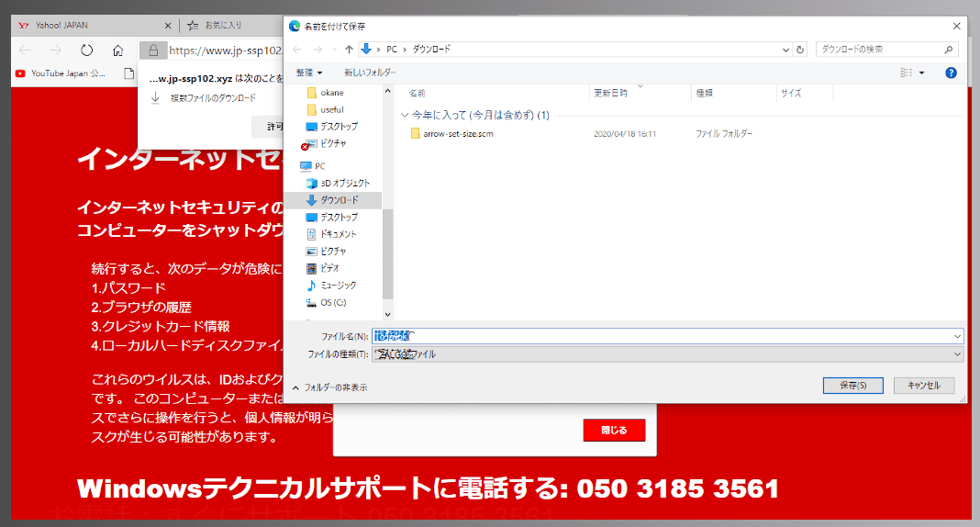The height and width of the screenshot is (527, 980).
Task: Reload the page in browser
Action: coord(87,50)
